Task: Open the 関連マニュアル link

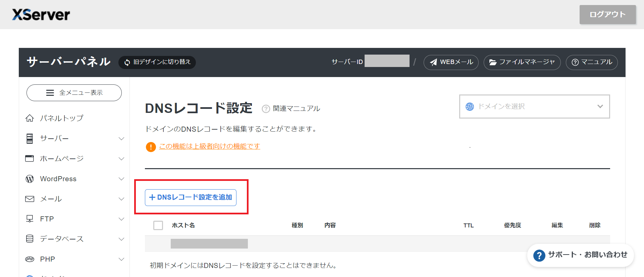Action: click(x=297, y=109)
